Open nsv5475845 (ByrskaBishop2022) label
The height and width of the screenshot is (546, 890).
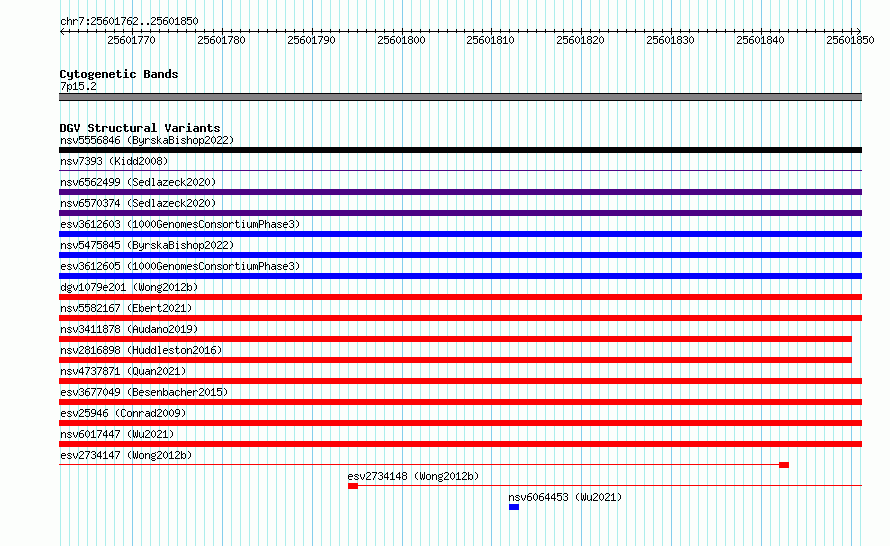coord(147,245)
